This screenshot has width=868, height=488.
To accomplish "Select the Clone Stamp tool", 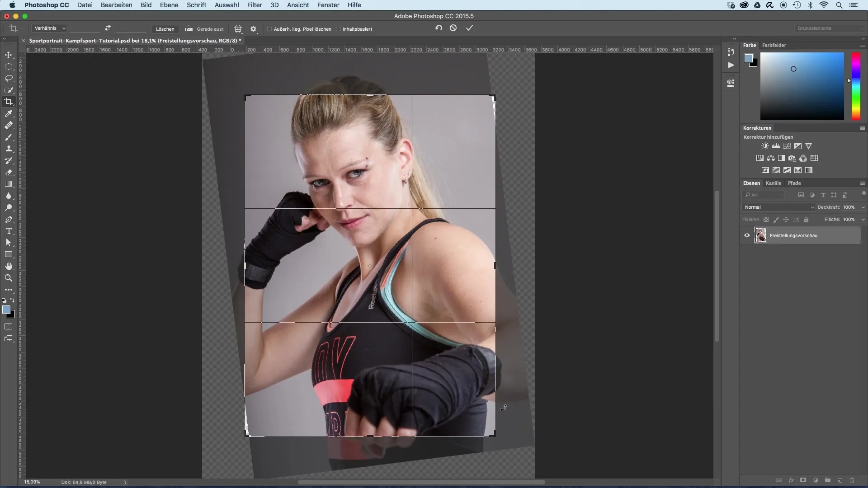I will coord(9,149).
